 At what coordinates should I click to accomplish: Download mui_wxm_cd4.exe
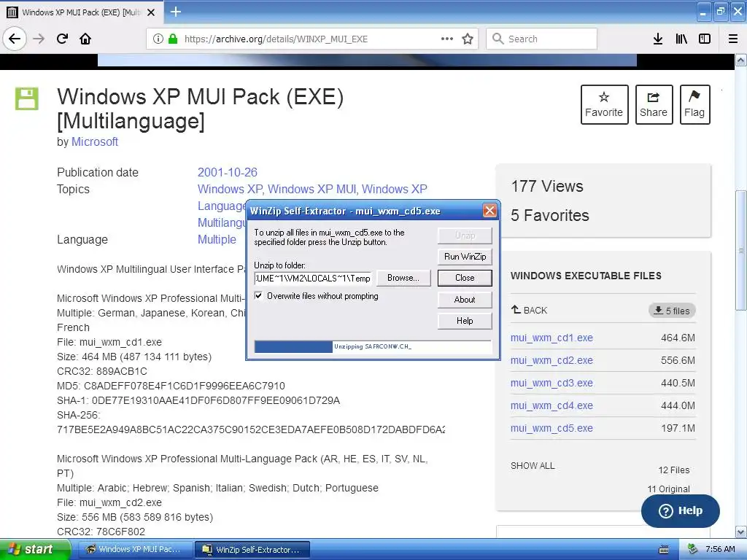[551, 405]
